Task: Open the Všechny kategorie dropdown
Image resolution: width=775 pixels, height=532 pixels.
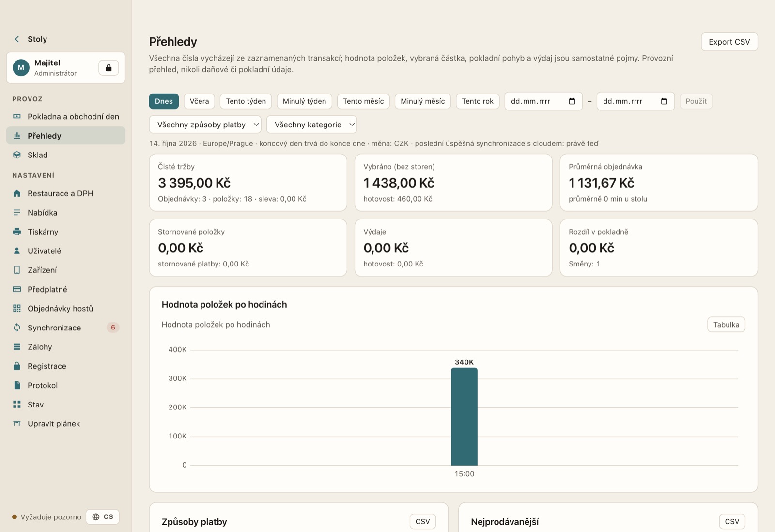Action: pyautogui.click(x=312, y=125)
